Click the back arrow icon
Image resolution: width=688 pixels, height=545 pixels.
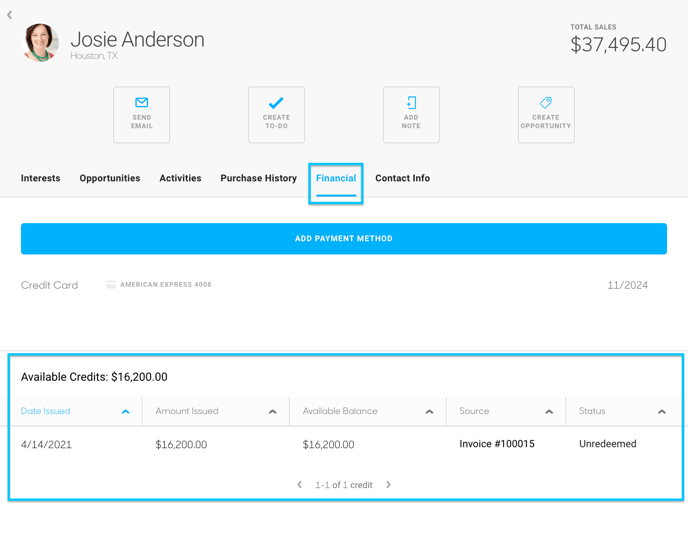pos(10,15)
